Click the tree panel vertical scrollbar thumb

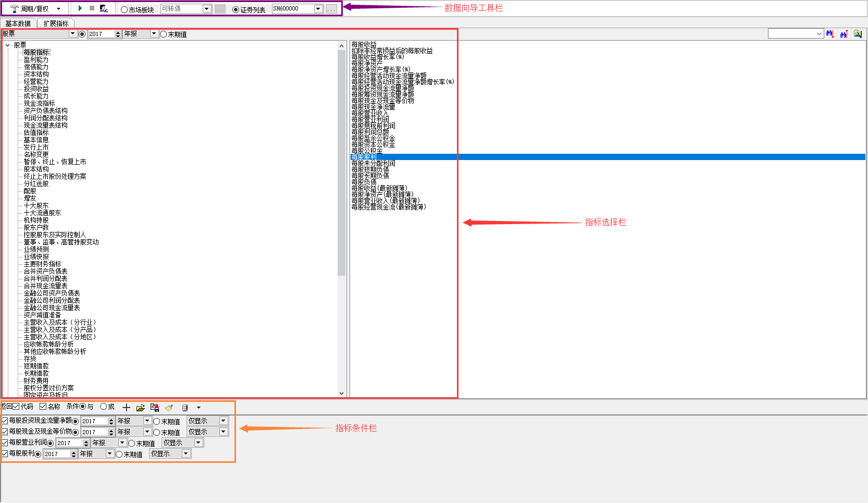pos(342,163)
